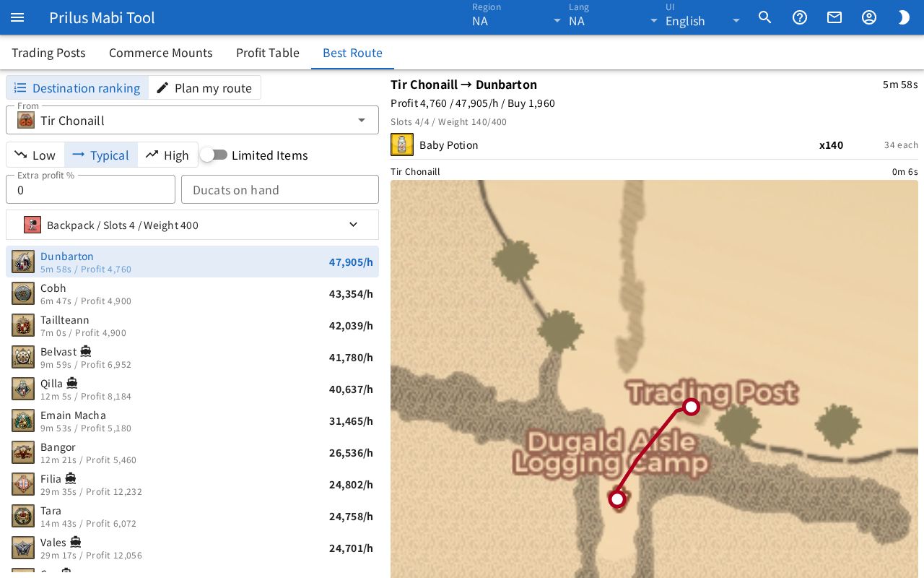Open the account profile icon
This screenshot has width=924, height=578.
pos(869,17)
